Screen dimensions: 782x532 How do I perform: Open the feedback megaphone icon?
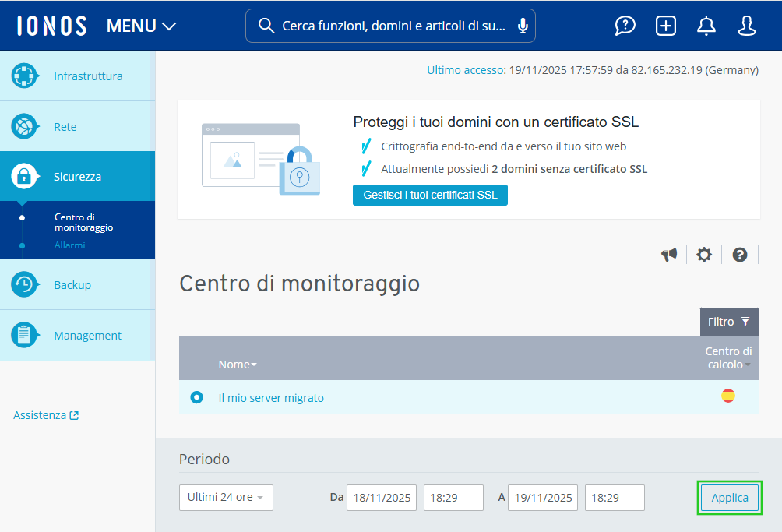tap(669, 254)
